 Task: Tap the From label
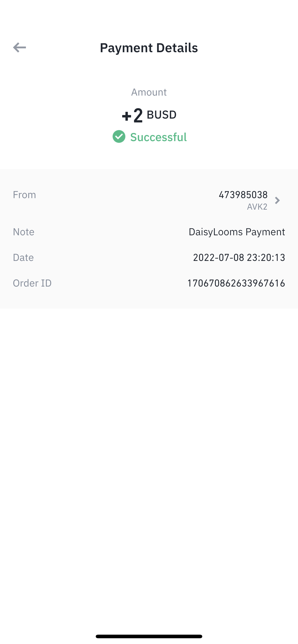coord(24,195)
